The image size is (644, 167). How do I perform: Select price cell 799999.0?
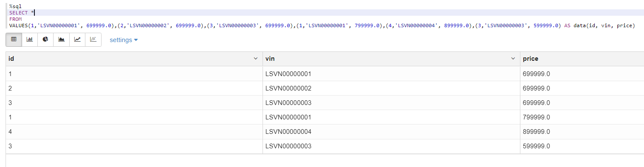(582, 117)
